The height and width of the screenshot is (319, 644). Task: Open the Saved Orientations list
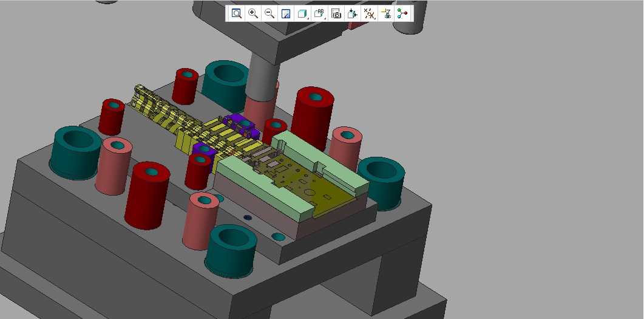(319, 13)
